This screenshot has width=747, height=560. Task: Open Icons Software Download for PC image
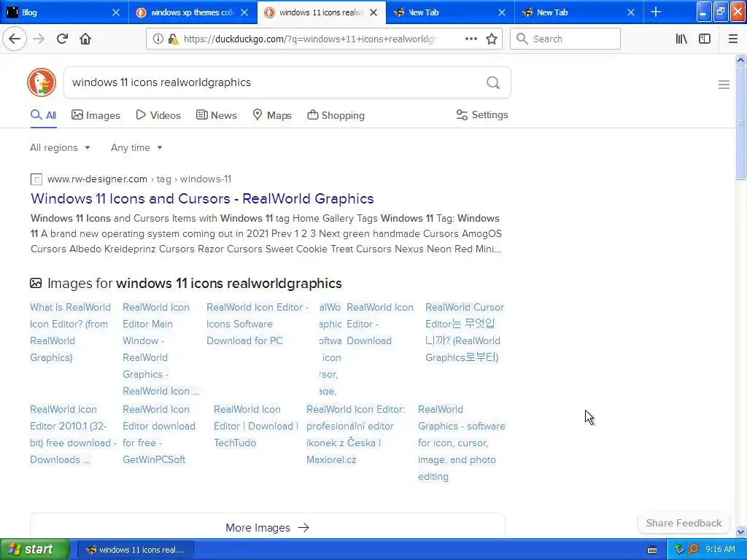click(258, 324)
